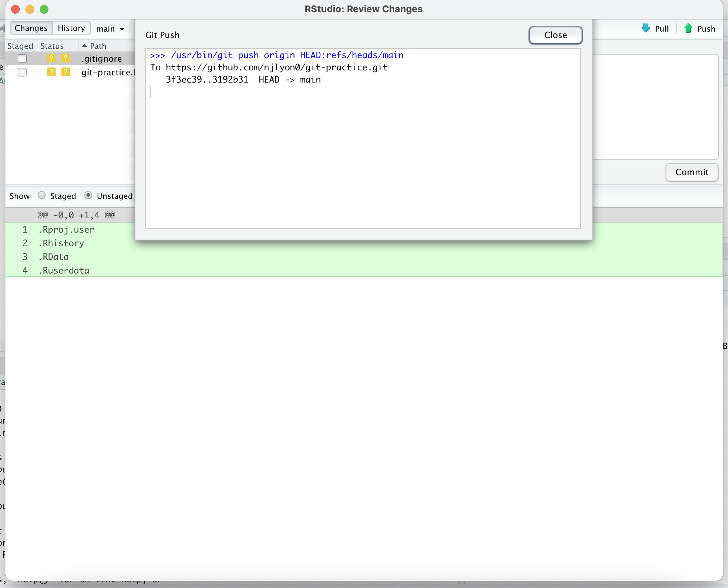Image resolution: width=728 pixels, height=588 pixels.
Task: Click the Push button label
Action: [x=706, y=29]
